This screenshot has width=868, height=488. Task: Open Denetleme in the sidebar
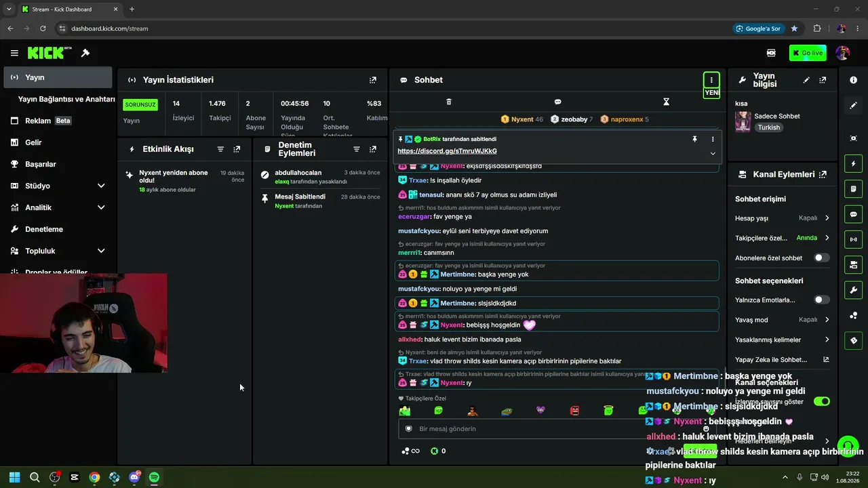coord(58,229)
